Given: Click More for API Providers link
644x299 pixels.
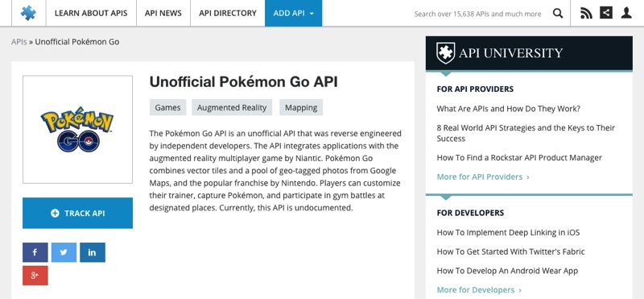Looking at the screenshot, I should click(483, 176).
